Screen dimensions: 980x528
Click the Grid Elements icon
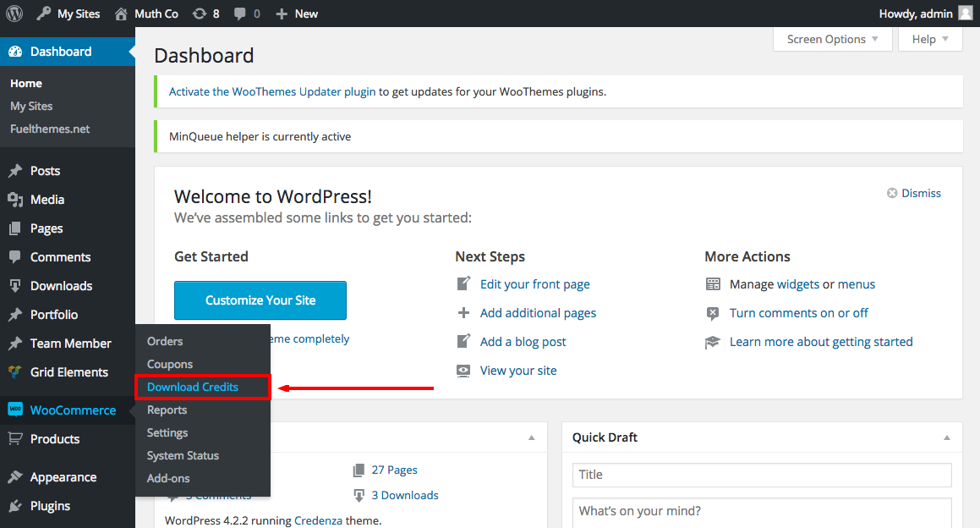(x=15, y=371)
